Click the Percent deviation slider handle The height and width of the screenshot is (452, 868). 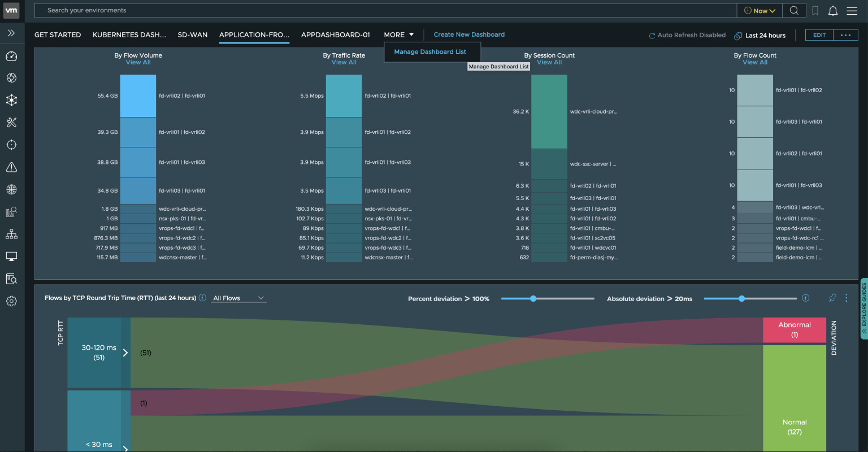click(x=533, y=298)
